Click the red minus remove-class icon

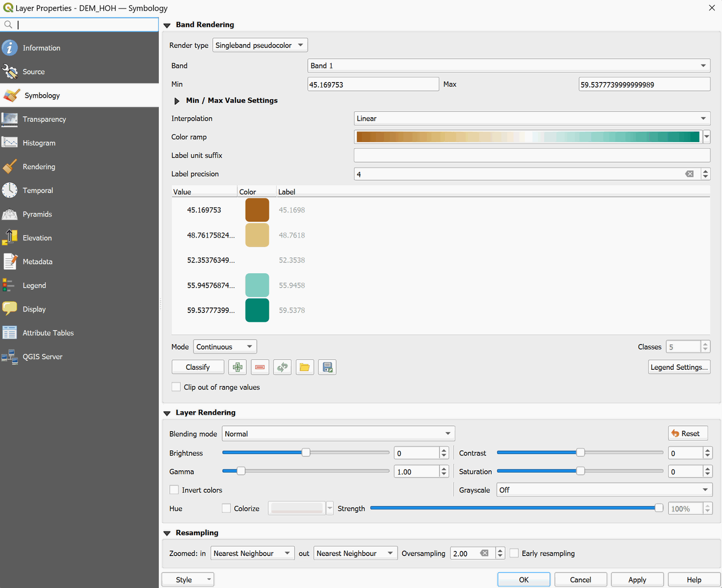point(260,367)
